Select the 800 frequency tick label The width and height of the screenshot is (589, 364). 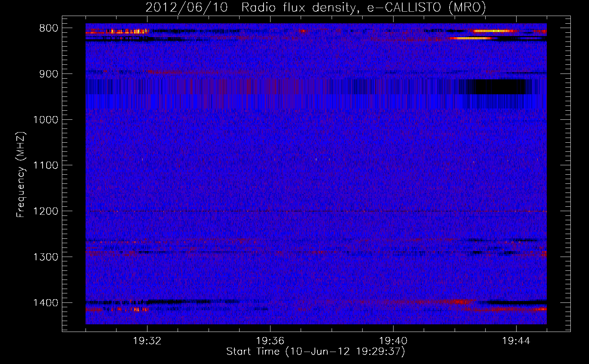tap(48, 28)
